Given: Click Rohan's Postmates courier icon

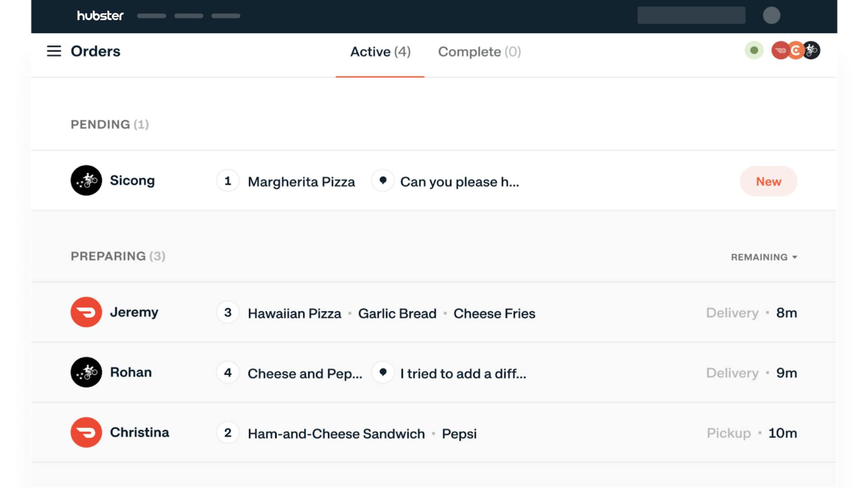Looking at the screenshot, I should tap(86, 372).
